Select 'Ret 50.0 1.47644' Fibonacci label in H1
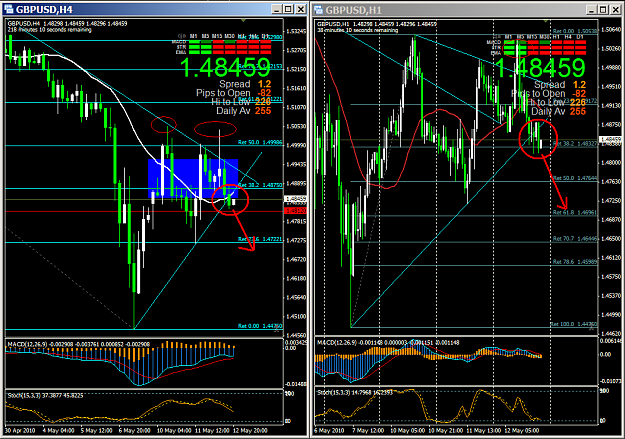 575,178
